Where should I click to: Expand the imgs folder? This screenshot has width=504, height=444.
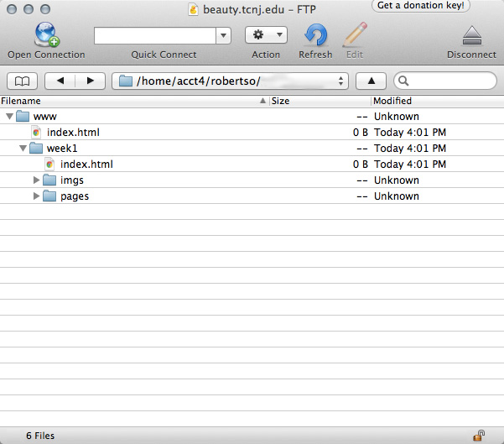(x=36, y=180)
